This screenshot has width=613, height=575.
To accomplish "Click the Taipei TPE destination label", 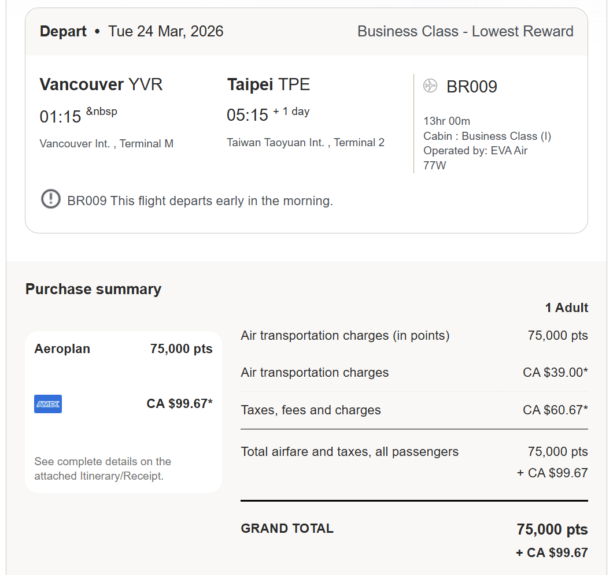I will click(268, 84).
